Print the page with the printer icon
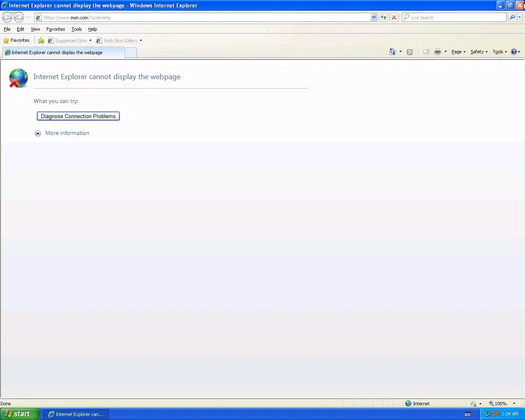 [x=438, y=52]
